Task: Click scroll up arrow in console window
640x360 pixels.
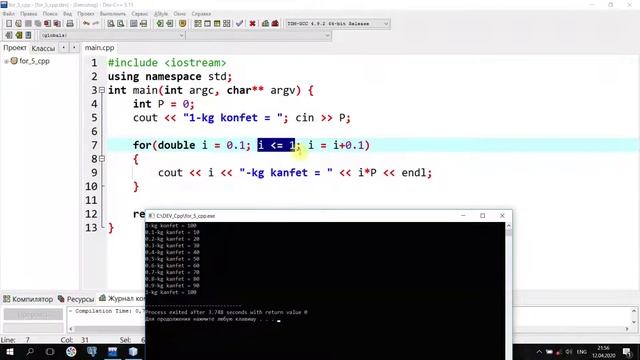Action: (509, 226)
